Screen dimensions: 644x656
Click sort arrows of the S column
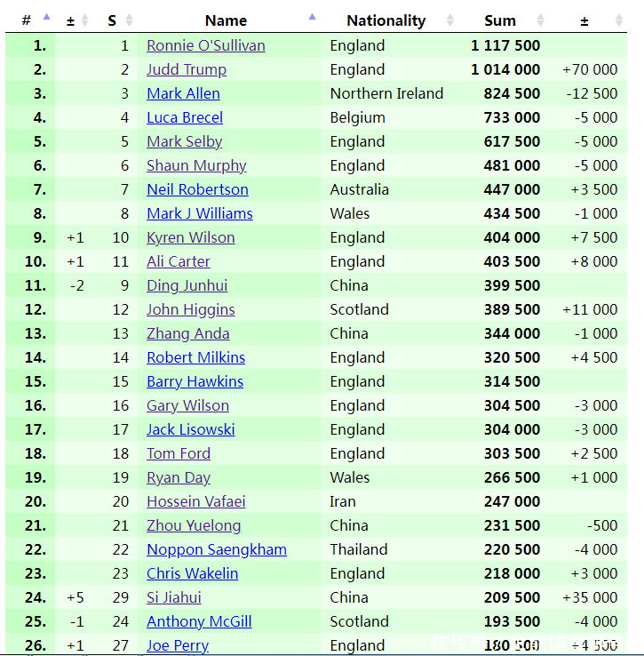pyautogui.click(x=129, y=20)
